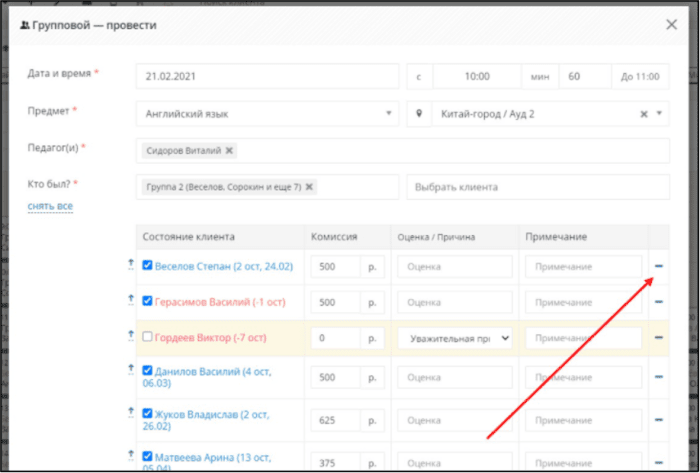Open Английский язык subject dropdown
The height and width of the screenshot is (473, 700).
point(267,114)
